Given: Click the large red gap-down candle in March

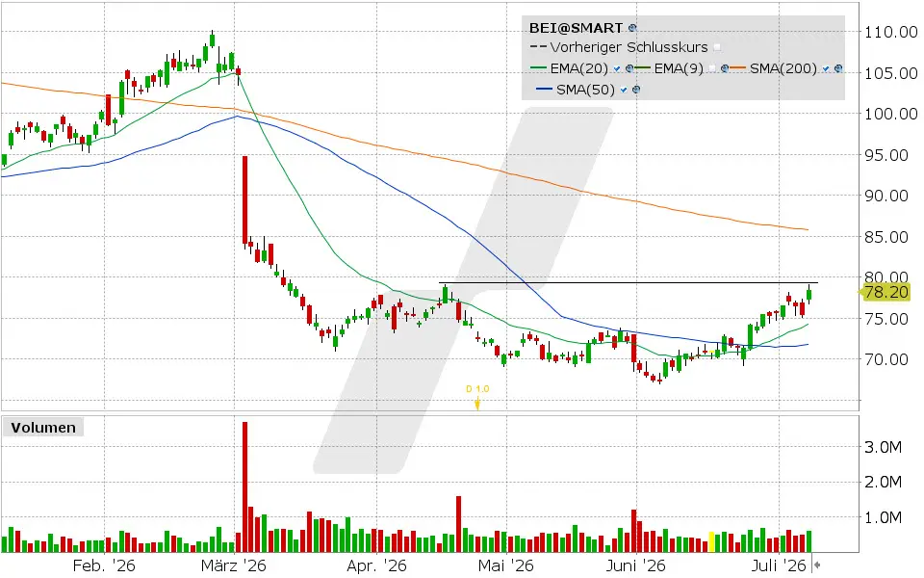Looking at the screenshot, I should (x=244, y=200).
